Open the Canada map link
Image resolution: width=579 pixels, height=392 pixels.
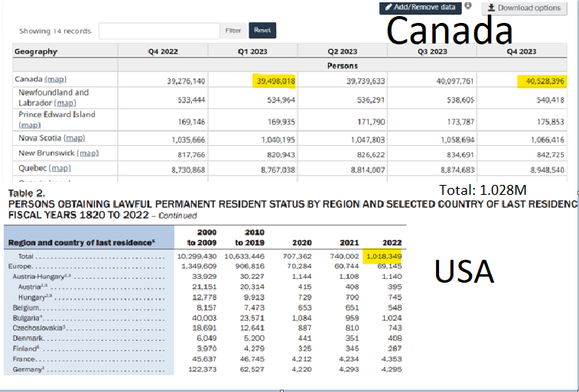[x=55, y=79]
